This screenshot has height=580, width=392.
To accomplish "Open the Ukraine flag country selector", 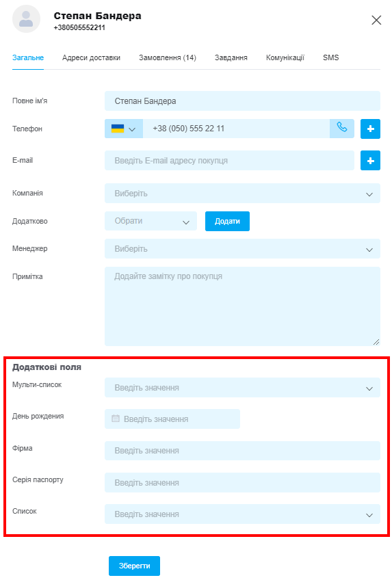I will 124,129.
